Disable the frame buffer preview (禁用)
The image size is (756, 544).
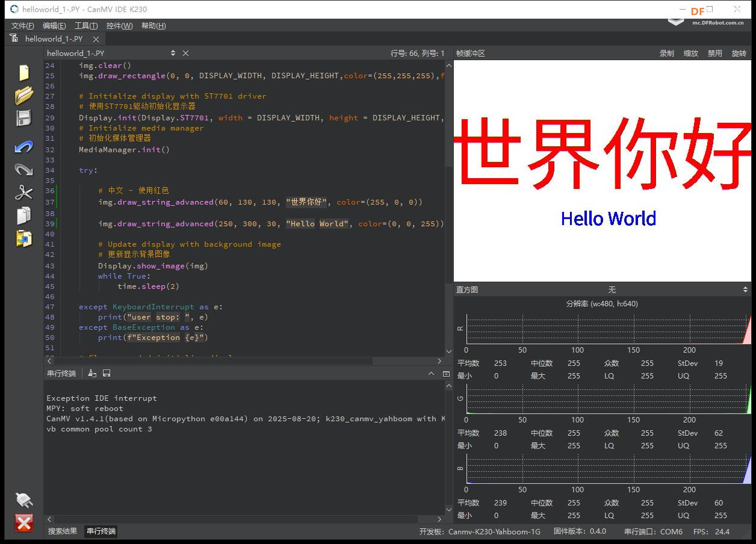pyautogui.click(x=714, y=53)
